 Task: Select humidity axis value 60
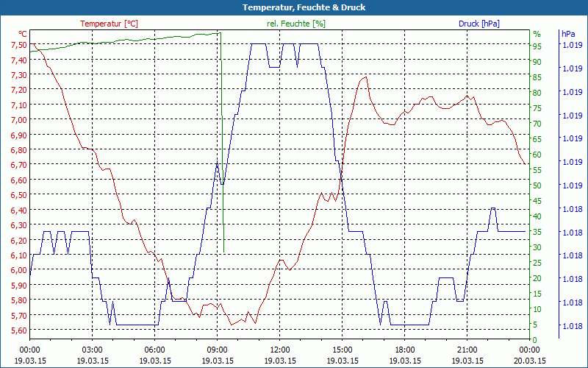click(x=537, y=155)
